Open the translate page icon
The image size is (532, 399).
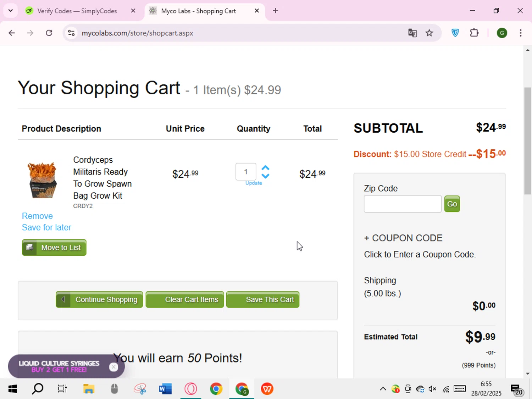point(412,33)
